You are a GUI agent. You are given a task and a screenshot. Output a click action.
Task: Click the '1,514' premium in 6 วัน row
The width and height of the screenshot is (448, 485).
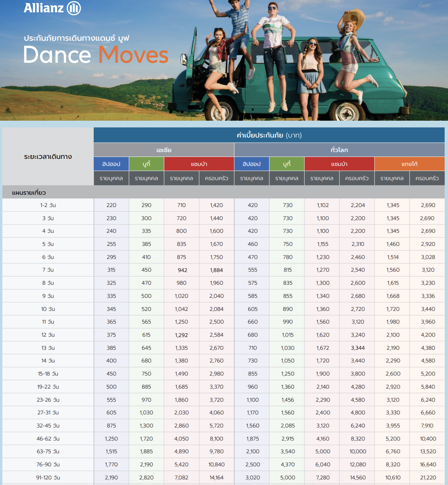(393, 257)
